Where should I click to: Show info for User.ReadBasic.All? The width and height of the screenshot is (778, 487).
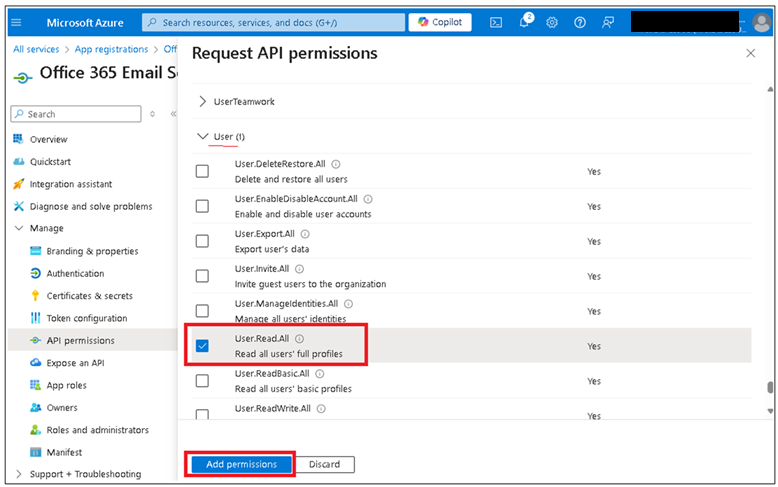[x=320, y=373]
